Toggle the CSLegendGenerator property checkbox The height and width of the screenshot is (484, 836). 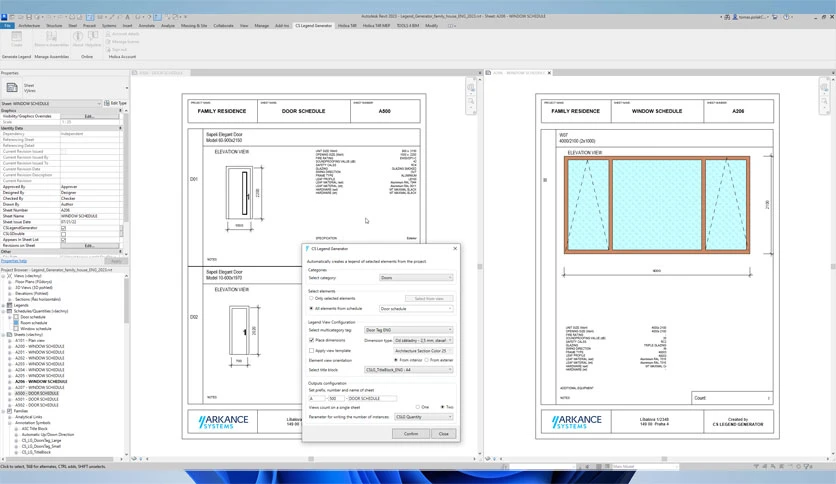[63, 228]
